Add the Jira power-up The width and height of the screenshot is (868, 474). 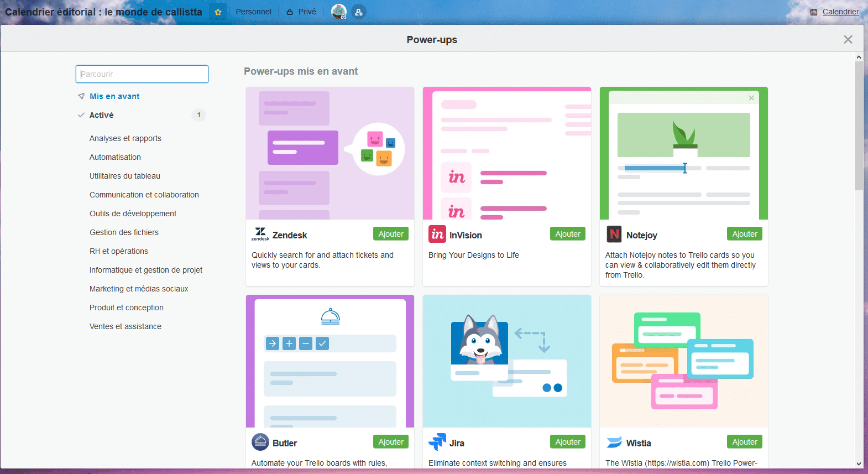(568, 442)
